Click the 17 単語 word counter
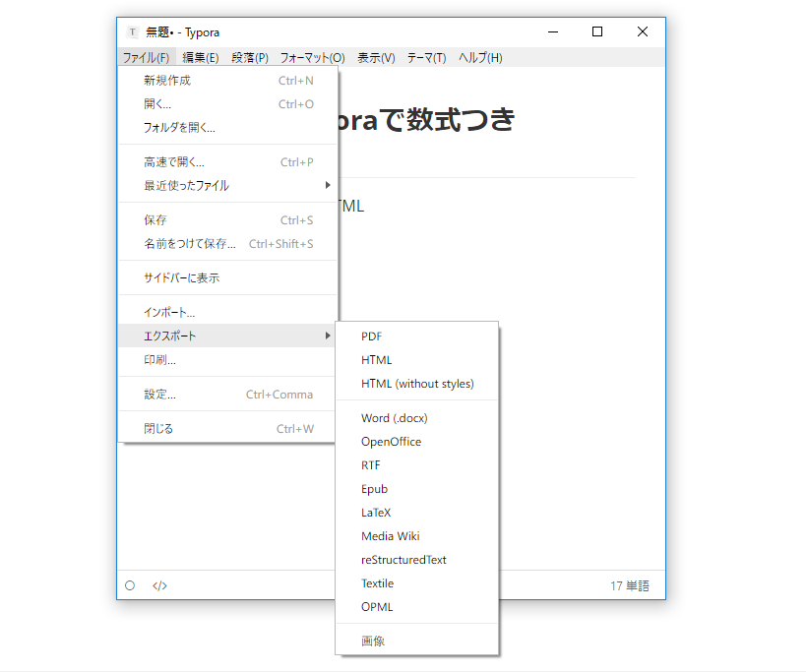Screen dimensions: 806x672 click(630, 584)
